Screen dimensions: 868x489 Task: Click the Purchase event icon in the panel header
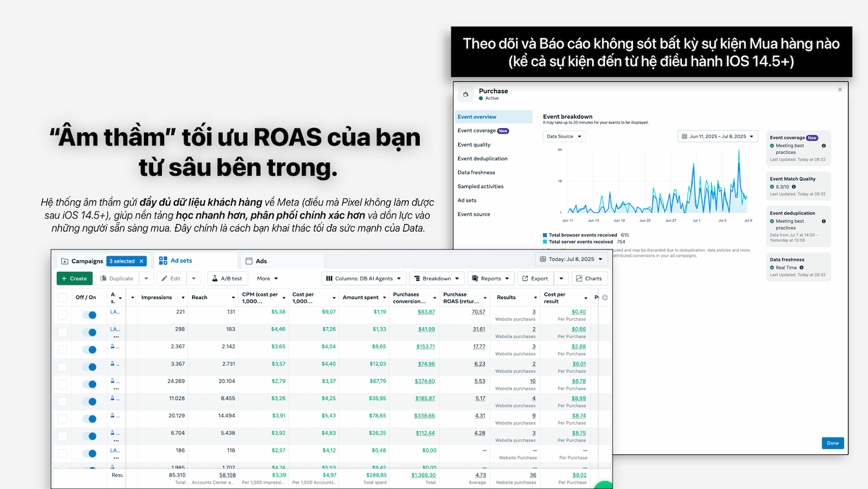click(x=466, y=94)
